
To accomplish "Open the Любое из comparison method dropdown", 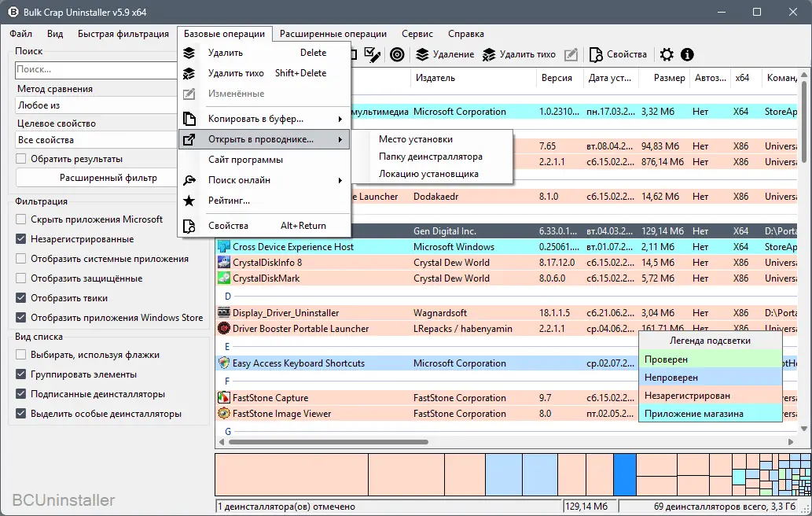I will point(95,106).
